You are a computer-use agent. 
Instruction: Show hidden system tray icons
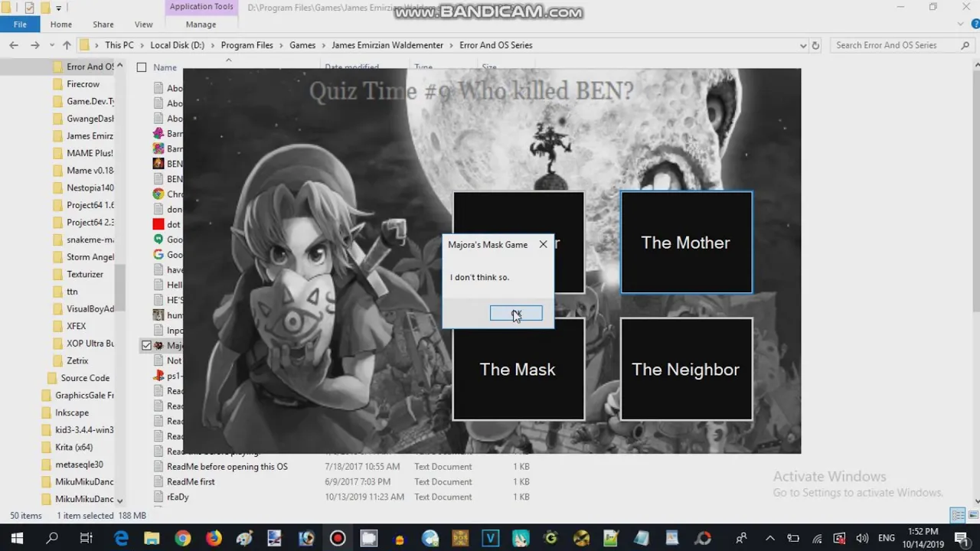(770, 539)
